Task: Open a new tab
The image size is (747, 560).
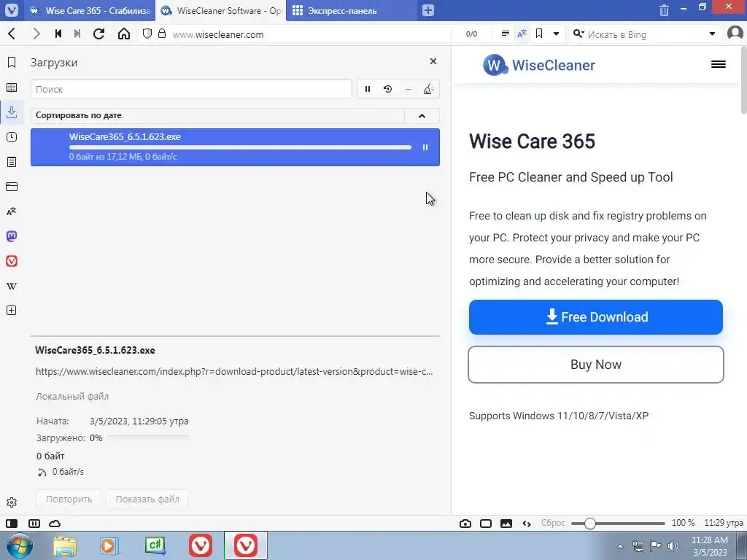Action: pyautogui.click(x=427, y=10)
